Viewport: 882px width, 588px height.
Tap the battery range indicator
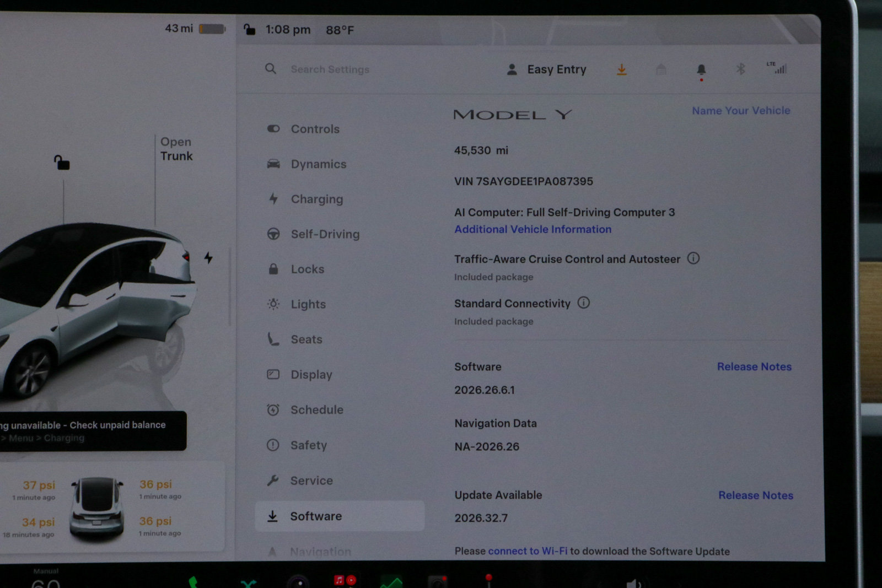tap(195, 28)
